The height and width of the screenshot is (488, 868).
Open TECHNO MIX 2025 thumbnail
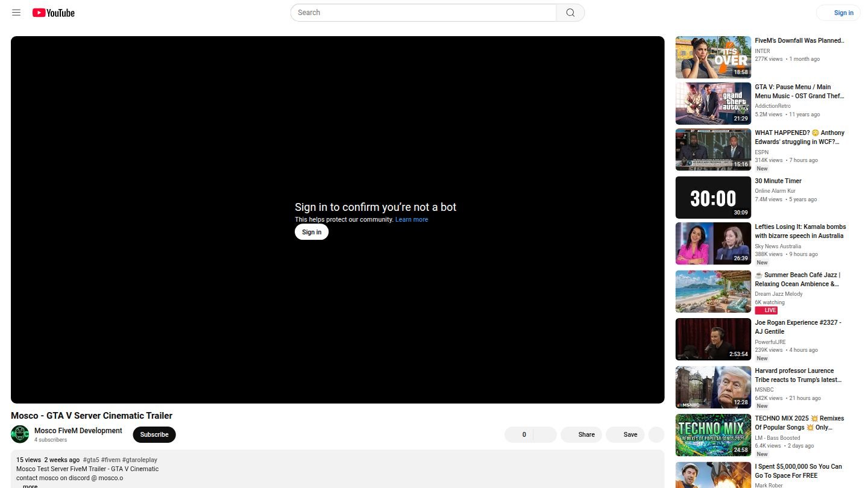coord(713,435)
